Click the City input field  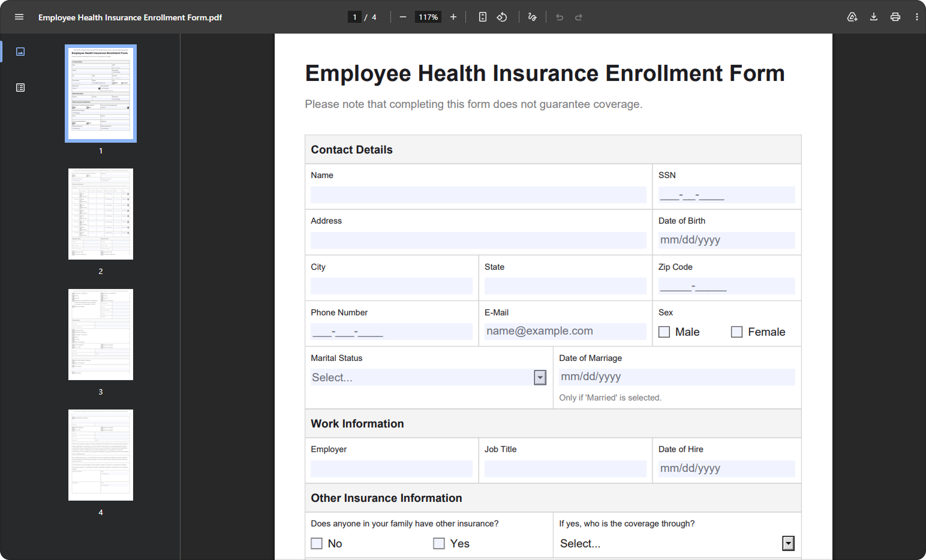point(392,286)
